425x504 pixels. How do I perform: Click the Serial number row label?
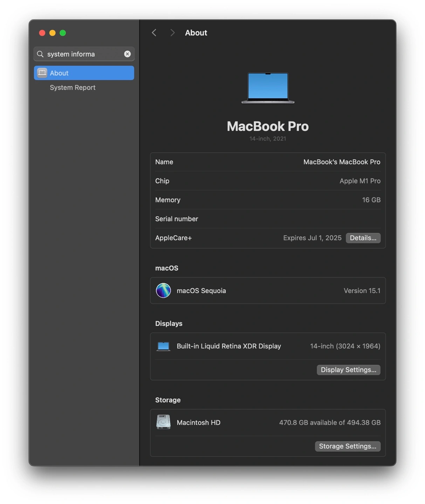[x=177, y=219]
